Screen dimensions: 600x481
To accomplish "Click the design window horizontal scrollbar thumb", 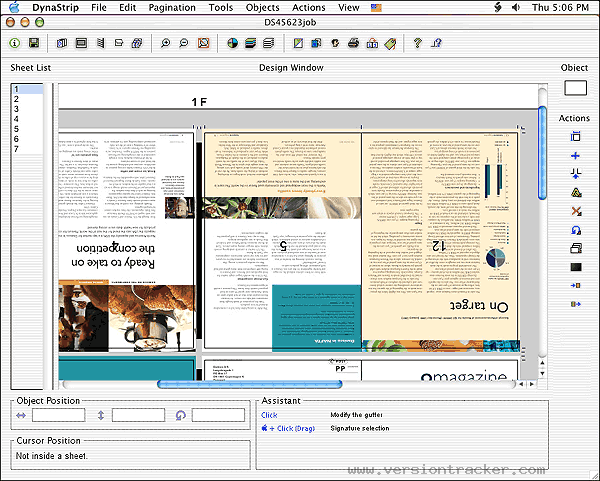I will click(249, 384).
